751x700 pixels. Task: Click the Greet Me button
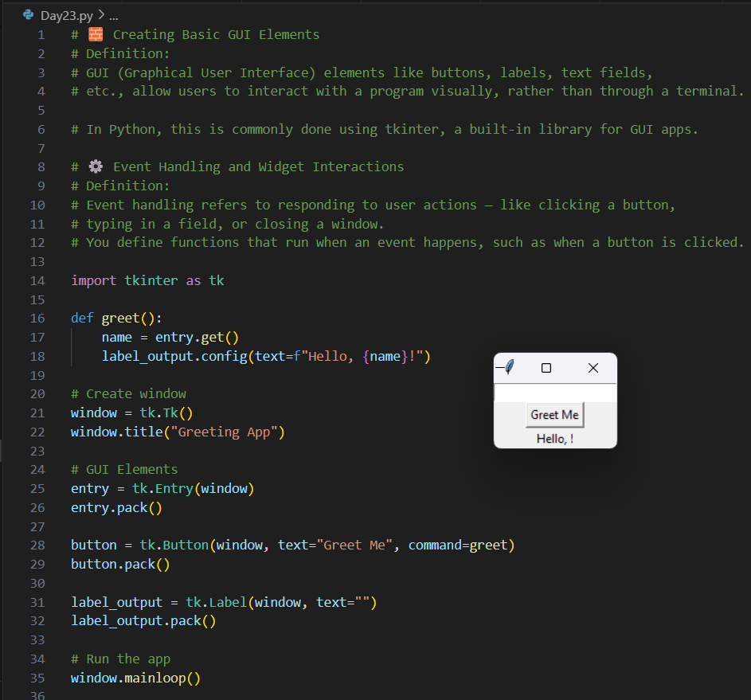(554, 415)
